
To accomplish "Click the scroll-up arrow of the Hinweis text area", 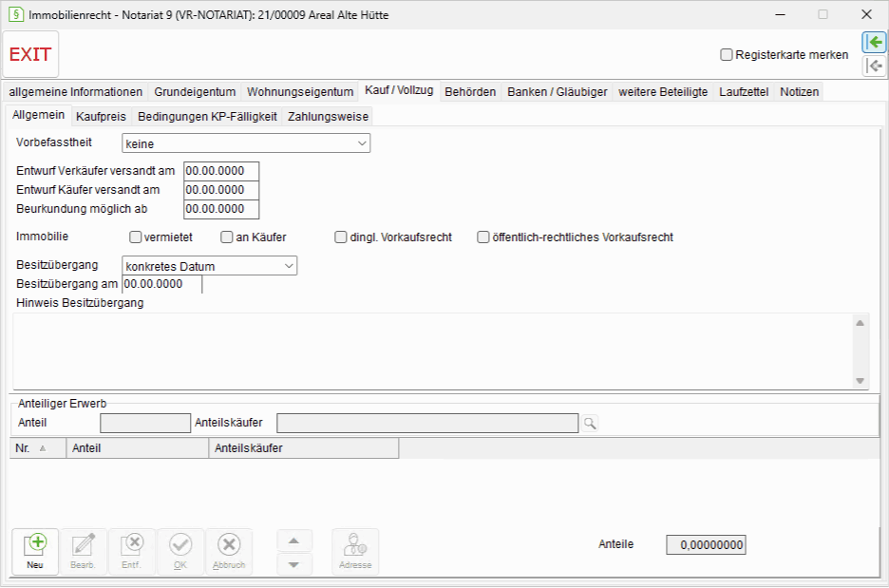I will (x=861, y=323).
